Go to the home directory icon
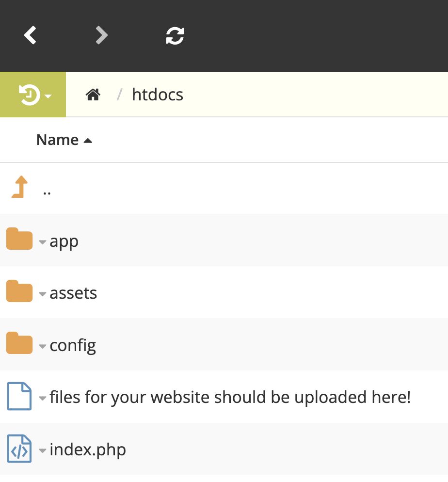This screenshot has height=482, width=448. click(x=93, y=95)
